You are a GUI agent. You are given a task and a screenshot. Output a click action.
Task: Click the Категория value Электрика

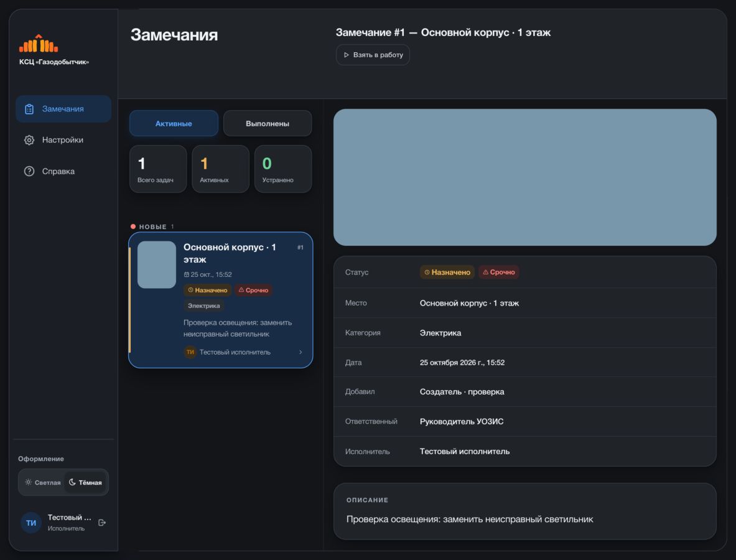pos(440,333)
